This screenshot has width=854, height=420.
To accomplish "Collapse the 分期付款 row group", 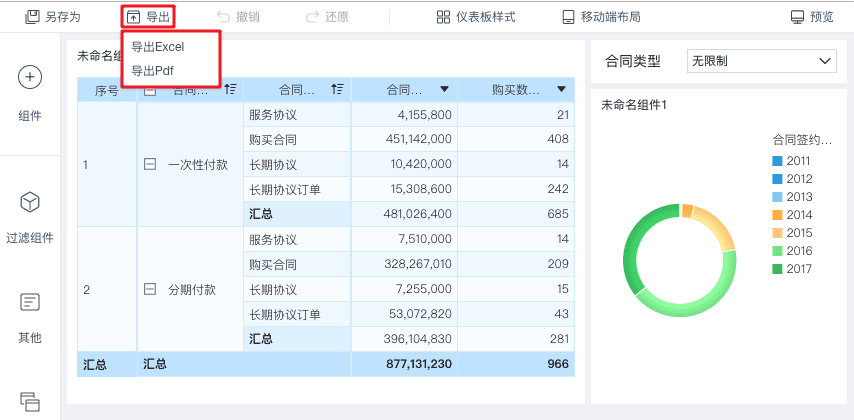I will coord(150,289).
